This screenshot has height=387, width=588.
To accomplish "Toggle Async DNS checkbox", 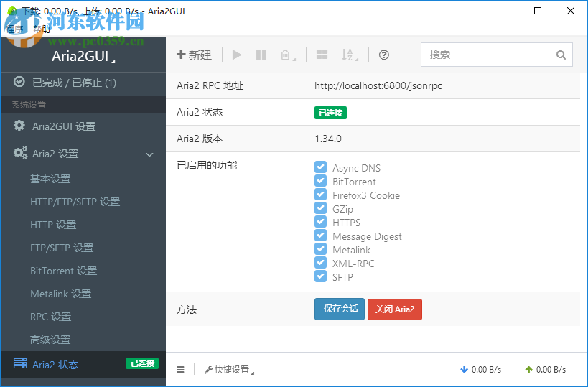I will pos(320,167).
